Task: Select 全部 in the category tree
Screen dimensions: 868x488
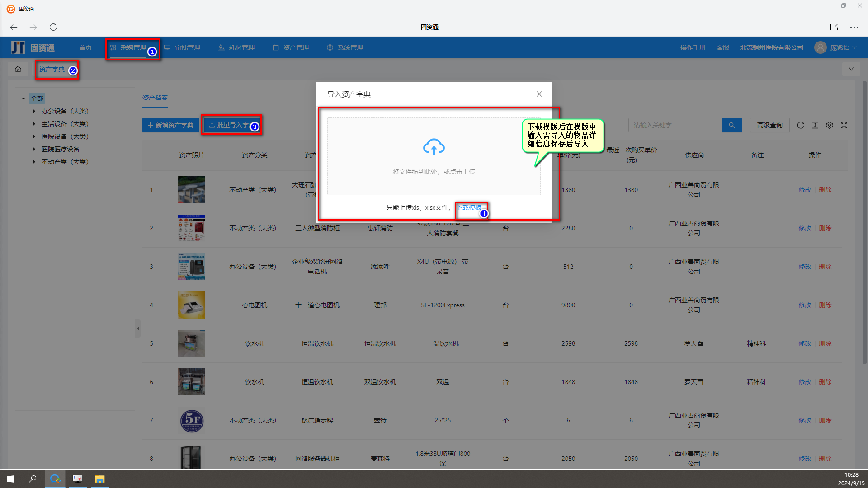Action: point(37,99)
